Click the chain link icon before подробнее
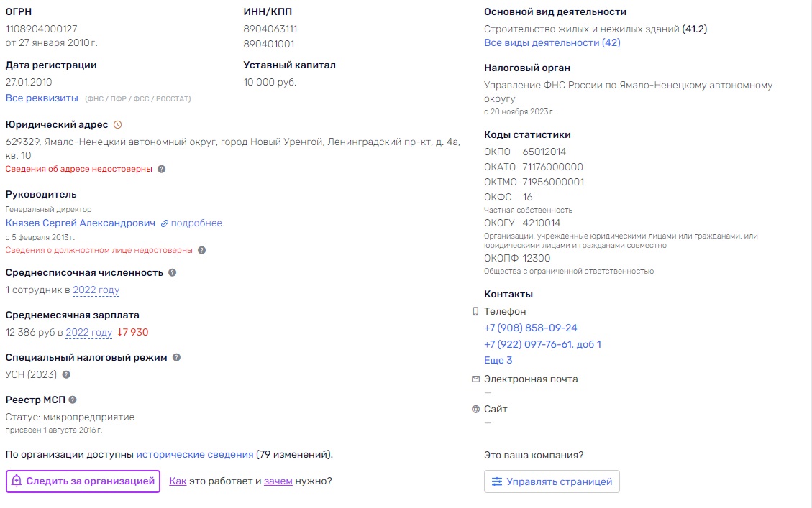The width and height of the screenshot is (812, 508). (x=165, y=223)
